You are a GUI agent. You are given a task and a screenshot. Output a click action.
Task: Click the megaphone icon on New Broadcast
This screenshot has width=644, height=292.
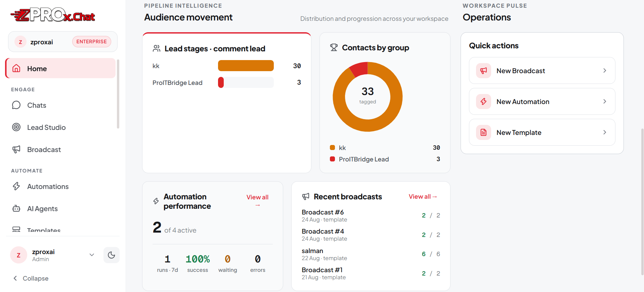click(x=483, y=70)
